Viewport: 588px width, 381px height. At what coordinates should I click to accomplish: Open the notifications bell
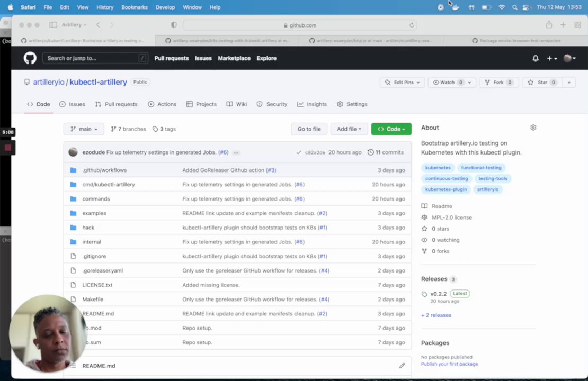pos(536,58)
